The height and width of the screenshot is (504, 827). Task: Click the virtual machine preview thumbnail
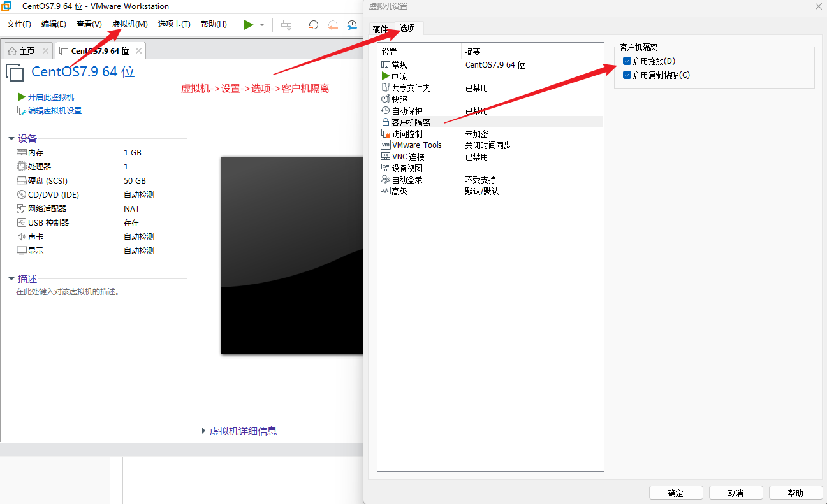(x=292, y=255)
